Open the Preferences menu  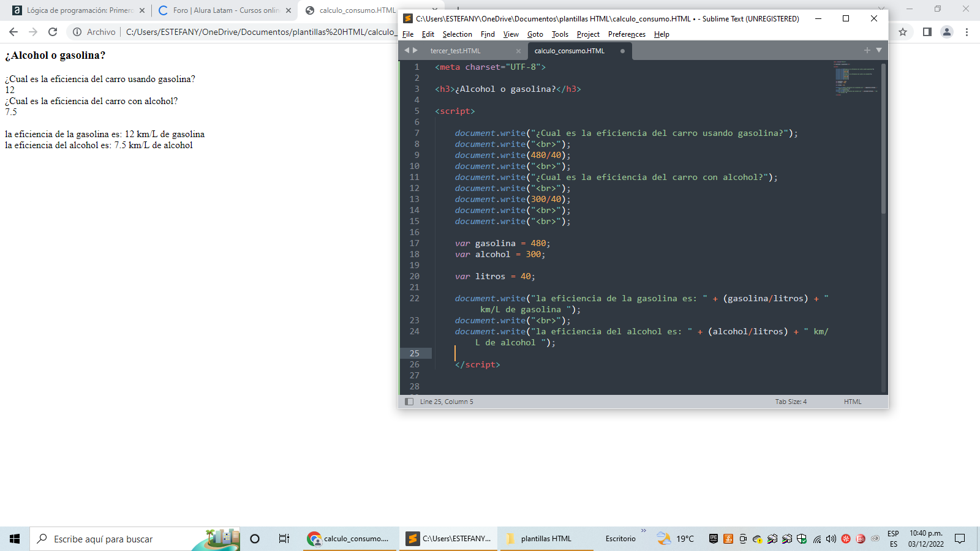coord(627,34)
